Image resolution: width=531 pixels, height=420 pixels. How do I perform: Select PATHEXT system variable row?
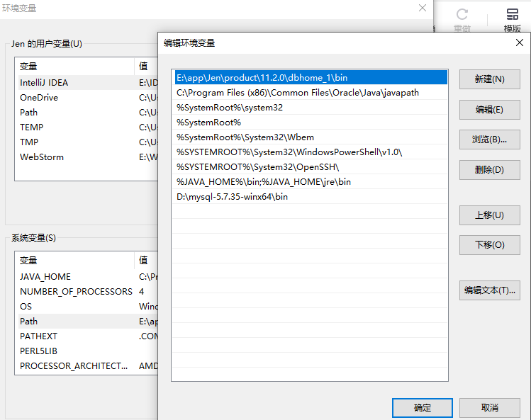click(x=88, y=336)
